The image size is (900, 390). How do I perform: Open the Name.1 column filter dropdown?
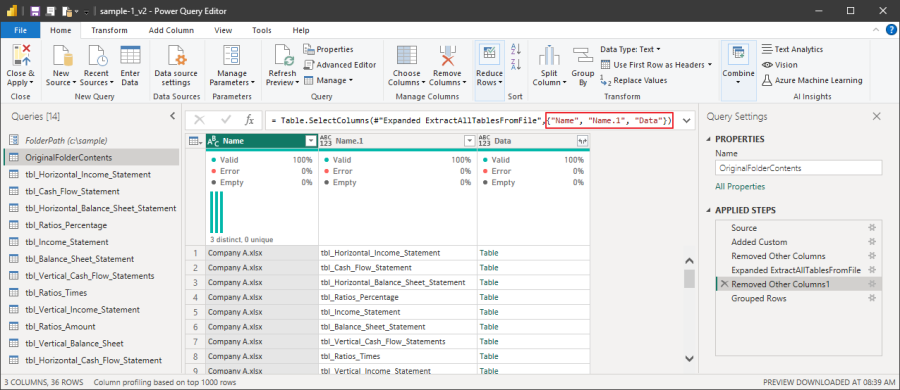point(470,141)
